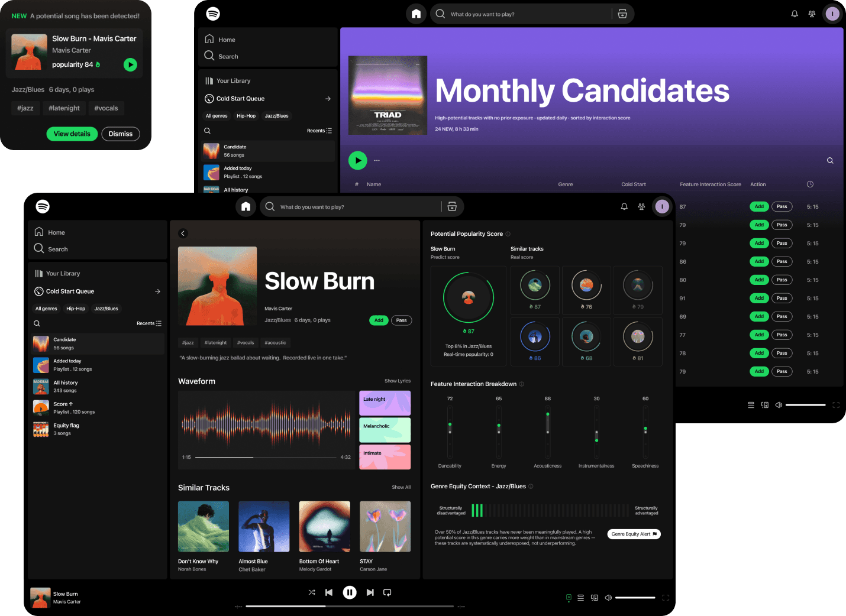846x616 pixels.
Task: Go to Home in the front window sidebar
Action: [x=50, y=232]
